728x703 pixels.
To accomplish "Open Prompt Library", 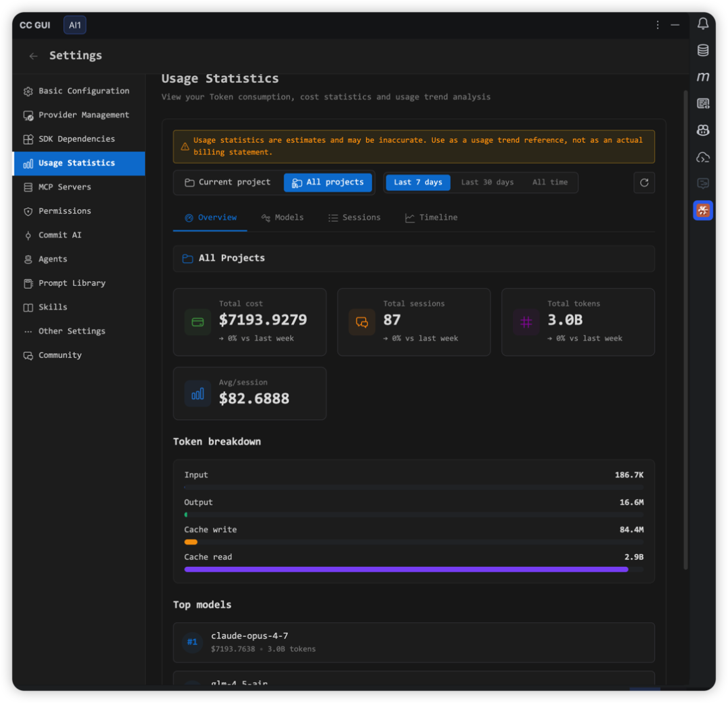I will [79, 283].
